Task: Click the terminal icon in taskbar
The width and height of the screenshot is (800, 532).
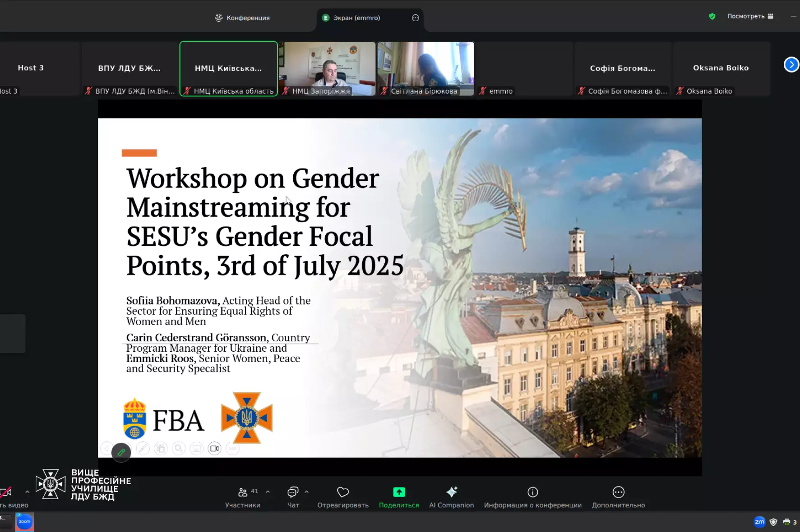Action: pos(5,522)
